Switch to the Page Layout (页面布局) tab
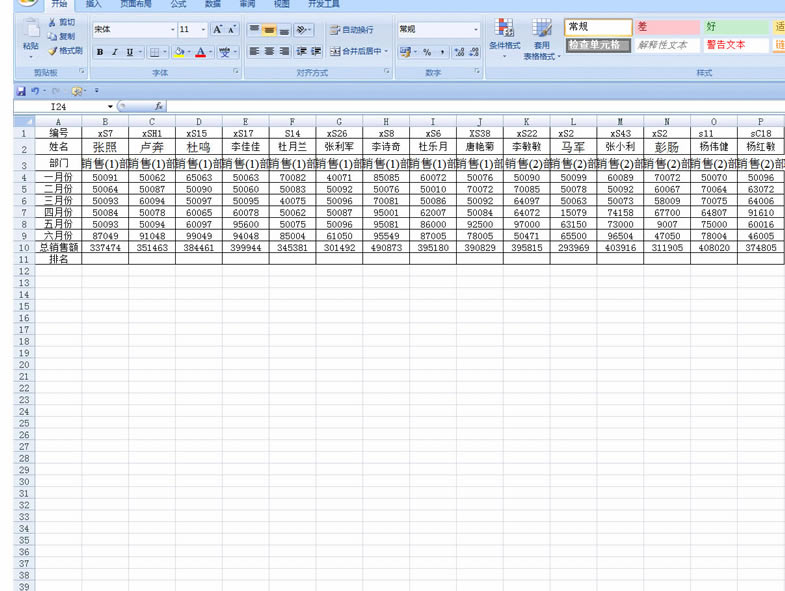This screenshot has width=785, height=591. tap(136, 4)
